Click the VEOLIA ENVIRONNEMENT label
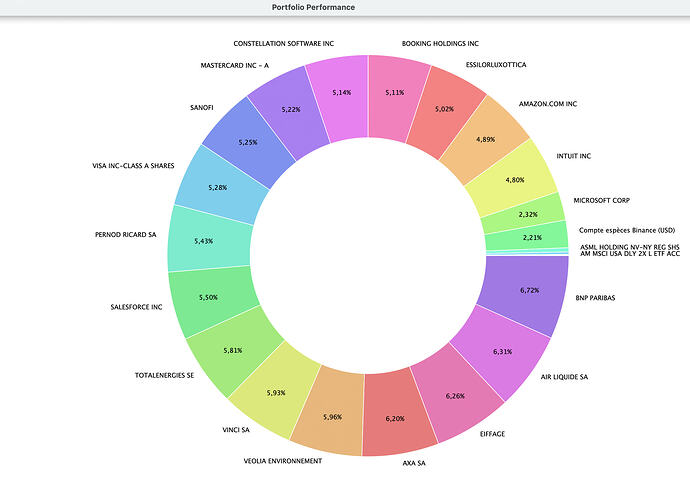690x497 pixels. pos(283,461)
